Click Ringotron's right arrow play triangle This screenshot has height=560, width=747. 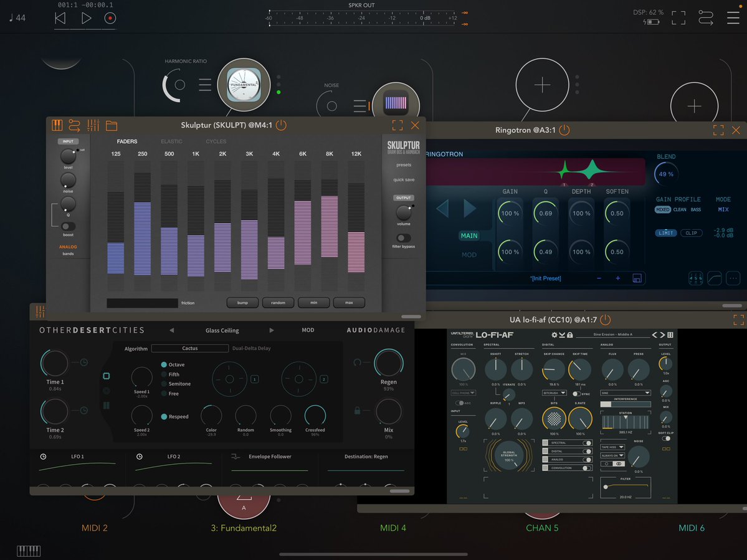pos(469,208)
